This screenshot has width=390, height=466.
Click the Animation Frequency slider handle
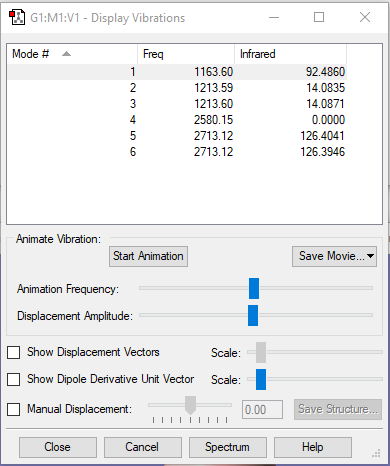click(254, 288)
